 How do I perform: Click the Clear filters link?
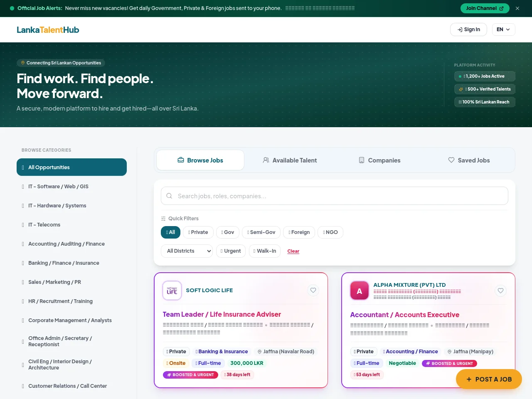coord(293,251)
